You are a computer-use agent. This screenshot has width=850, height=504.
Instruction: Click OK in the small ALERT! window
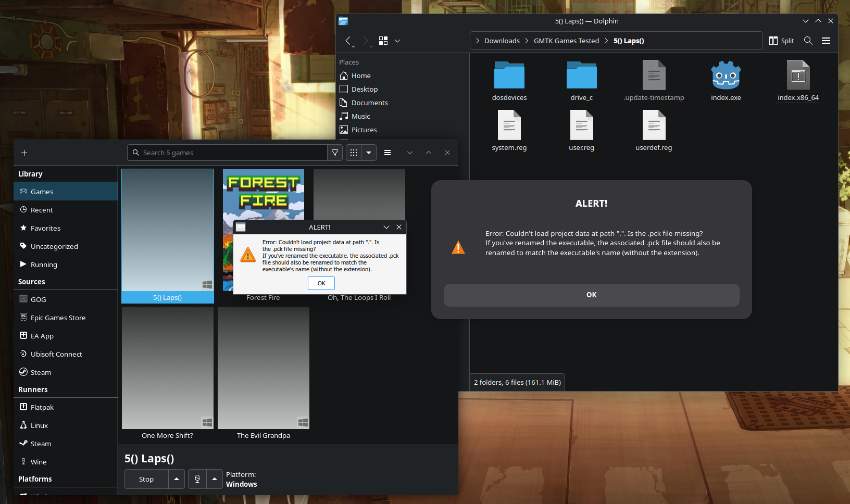pyautogui.click(x=321, y=283)
